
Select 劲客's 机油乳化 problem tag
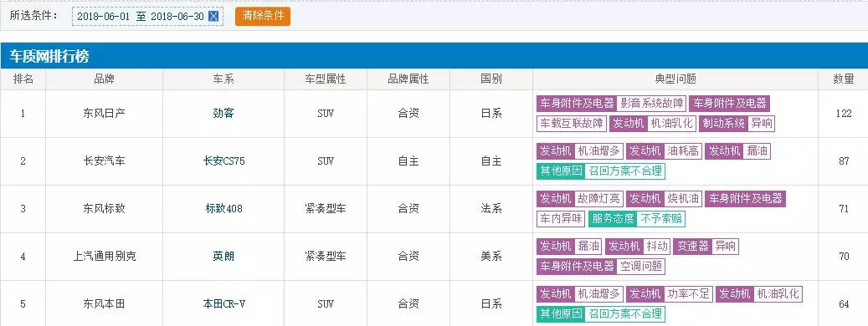pyautogui.click(x=653, y=124)
